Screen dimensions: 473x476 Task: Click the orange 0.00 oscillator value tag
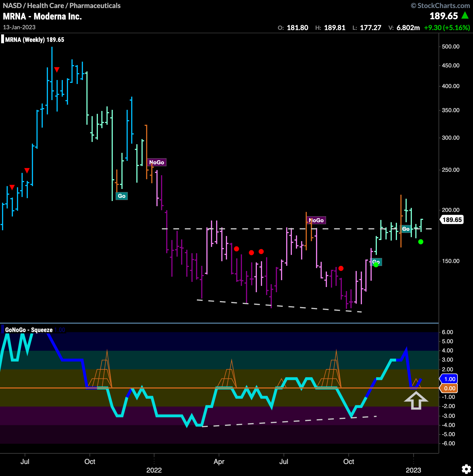click(x=449, y=388)
